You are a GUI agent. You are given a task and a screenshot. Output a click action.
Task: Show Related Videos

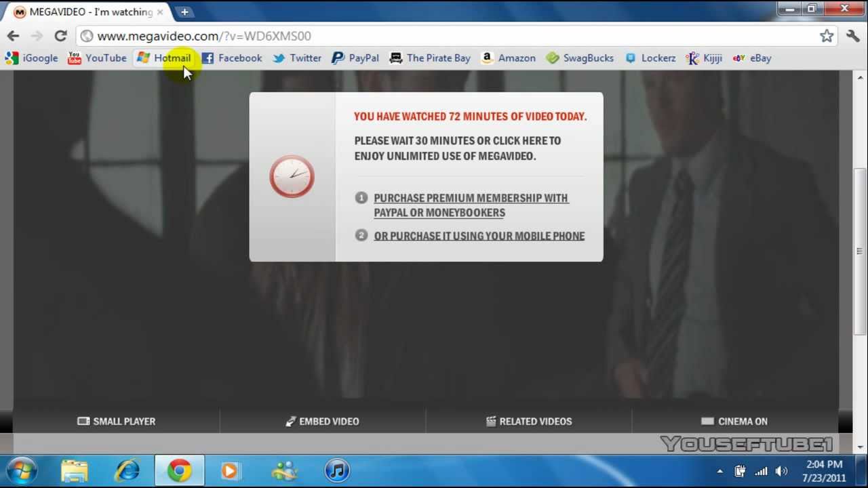click(x=529, y=422)
